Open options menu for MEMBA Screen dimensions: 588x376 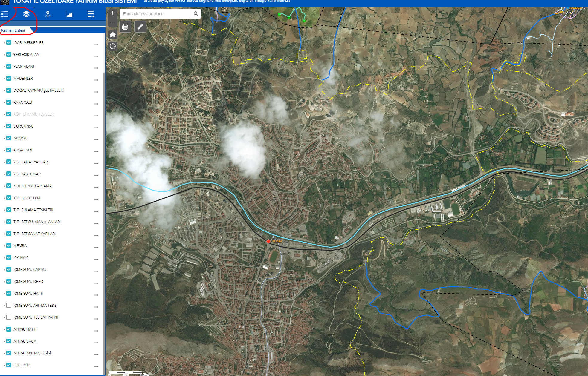coord(96,247)
